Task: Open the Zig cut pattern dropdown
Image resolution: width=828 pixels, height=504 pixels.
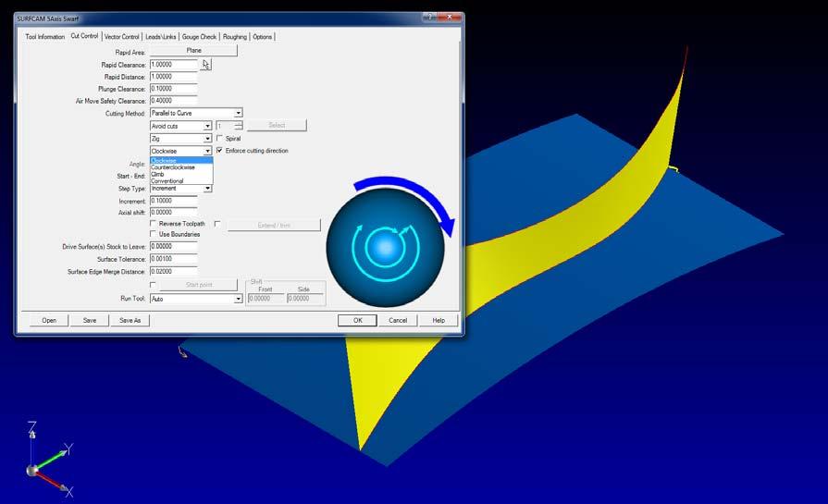Action: point(207,139)
